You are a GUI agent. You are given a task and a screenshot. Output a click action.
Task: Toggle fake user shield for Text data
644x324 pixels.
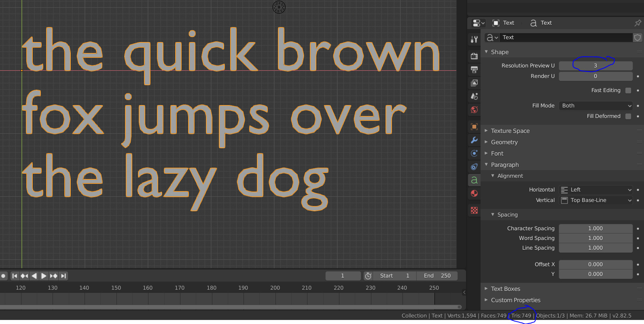tap(638, 38)
